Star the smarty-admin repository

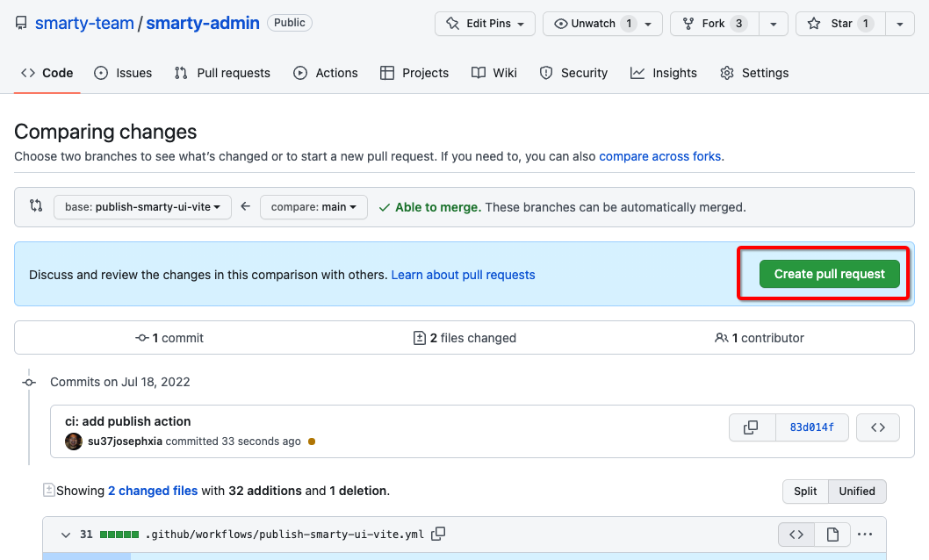tap(840, 24)
